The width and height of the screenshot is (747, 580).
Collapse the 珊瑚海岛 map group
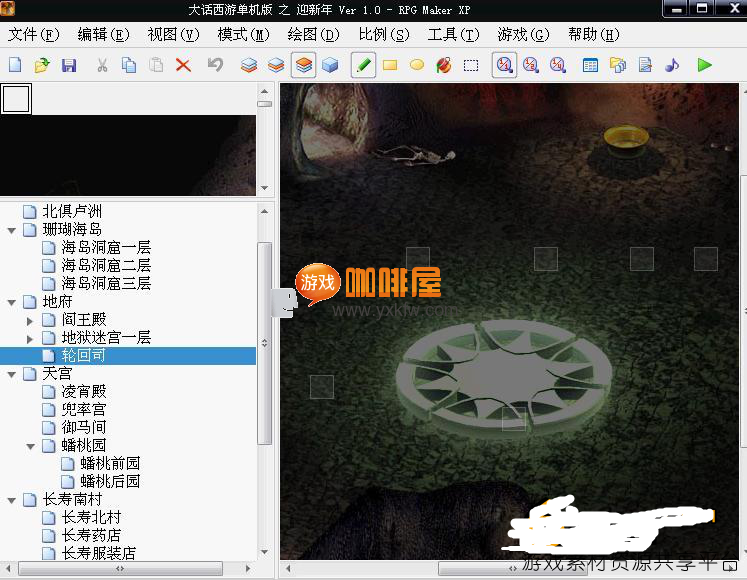click(11, 230)
